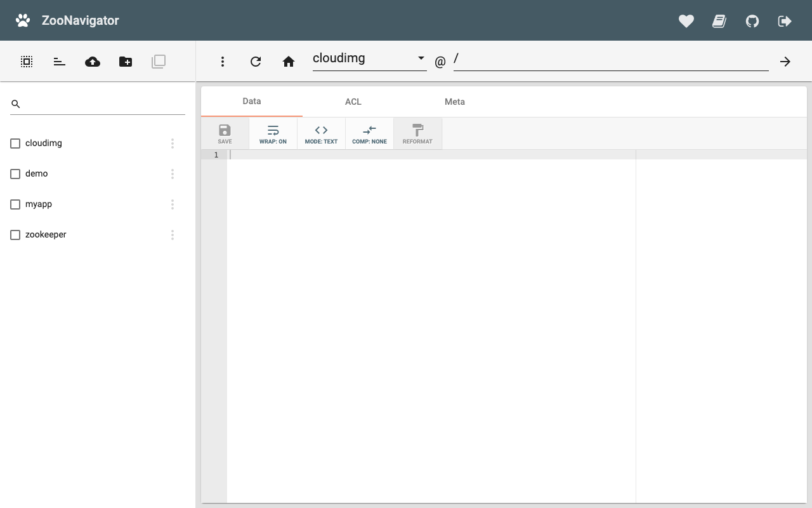Click the search magnifier icon
Screen dimensions: 812x508
point(16,104)
